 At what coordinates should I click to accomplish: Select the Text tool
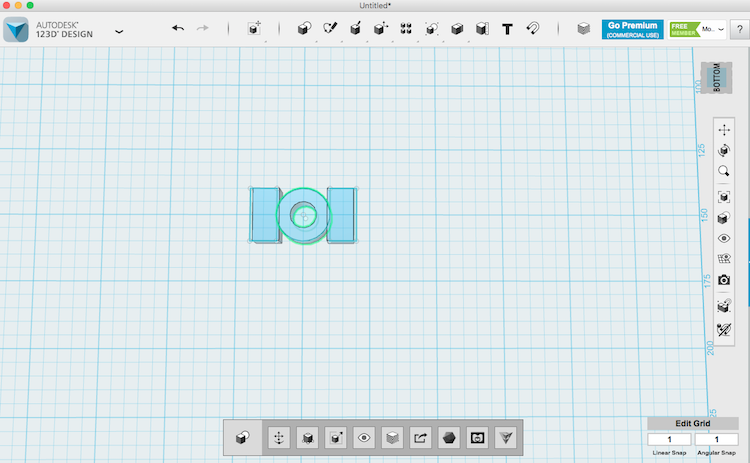[x=507, y=29]
